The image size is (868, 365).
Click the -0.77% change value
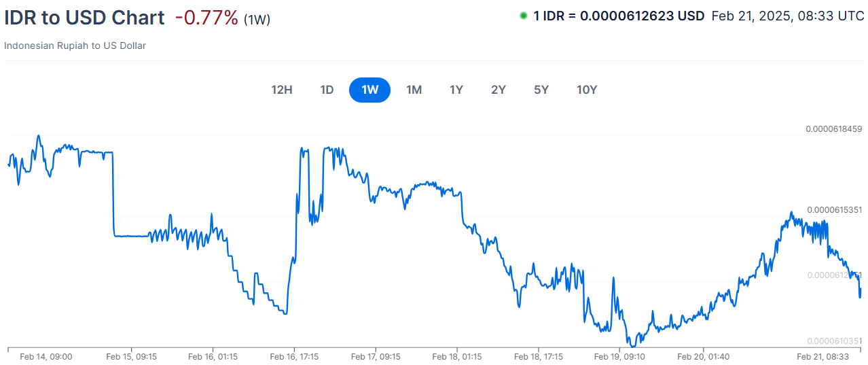(x=206, y=18)
